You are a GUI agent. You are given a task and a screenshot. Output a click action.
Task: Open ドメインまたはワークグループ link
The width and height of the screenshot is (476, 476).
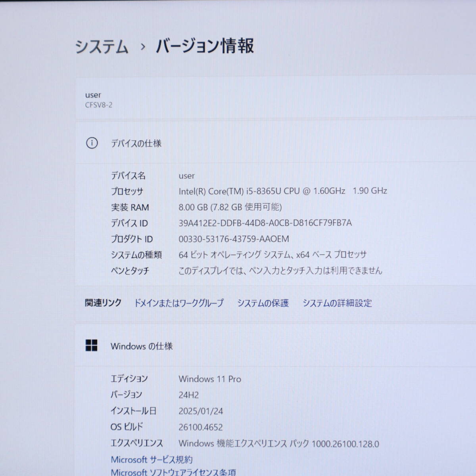[179, 303]
